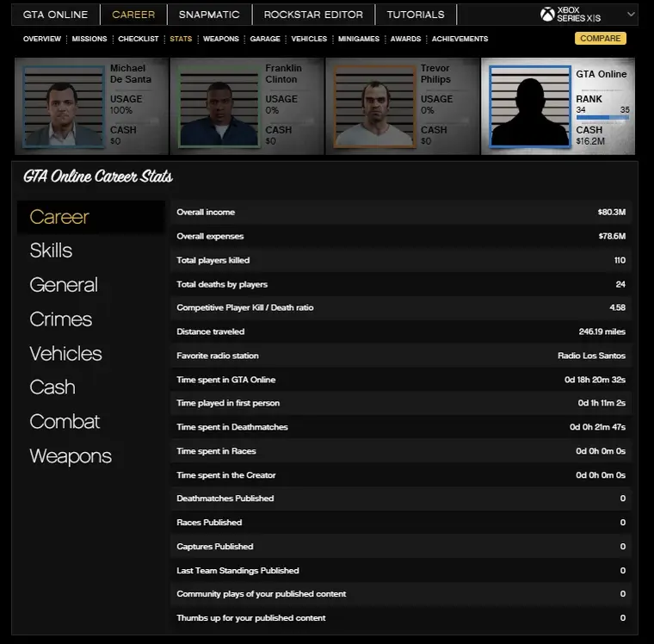Image resolution: width=654 pixels, height=644 pixels.
Task: Click the Xbox logo icon
Action: coord(547,15)
